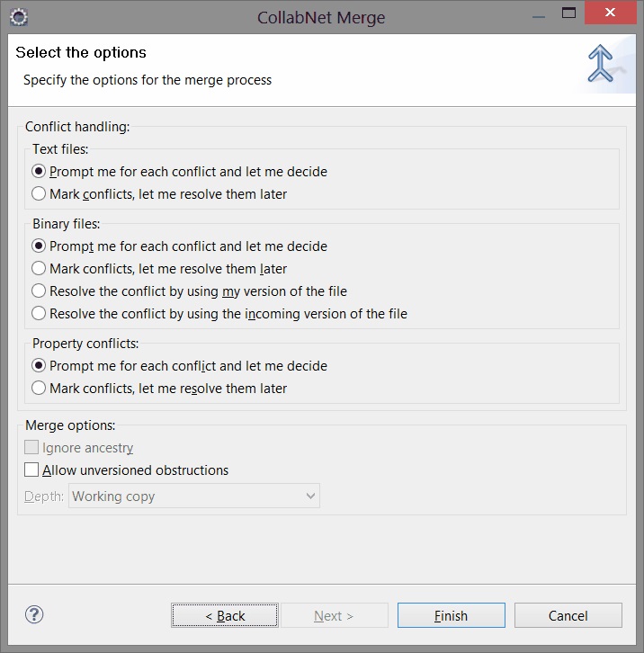Screen dimensions: 644x653
Task: Pick Property conflicts 'Prompt me for each conflict'
Action: coord(39,366)
